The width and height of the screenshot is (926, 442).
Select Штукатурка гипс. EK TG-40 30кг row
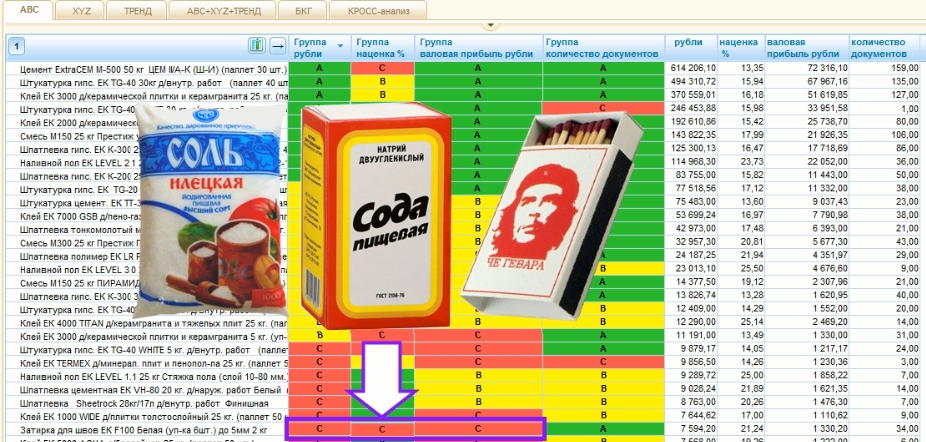click(x=462, y=81)
